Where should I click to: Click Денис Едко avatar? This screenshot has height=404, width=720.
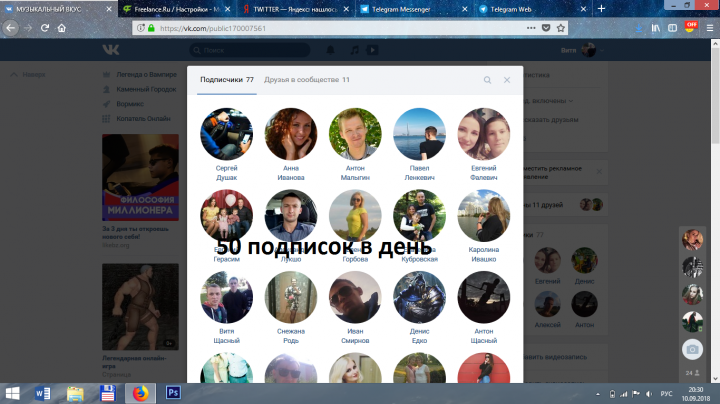click(419, 297)
